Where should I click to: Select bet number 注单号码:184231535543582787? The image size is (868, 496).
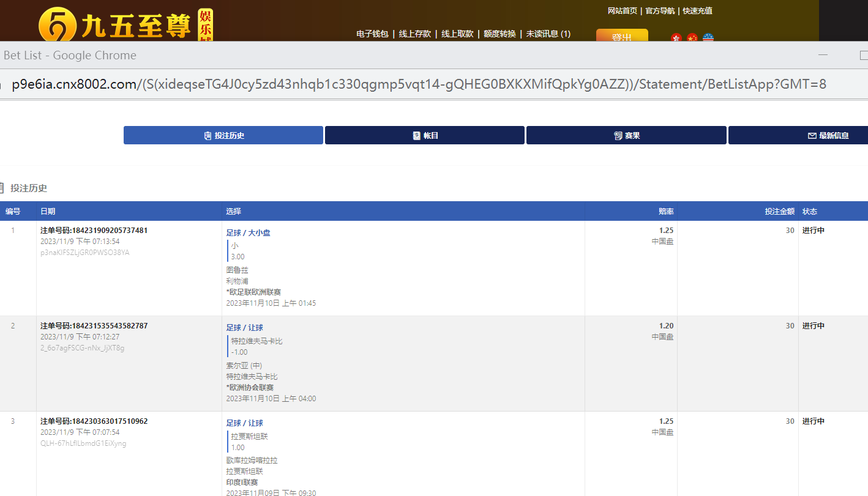point(94,326)
